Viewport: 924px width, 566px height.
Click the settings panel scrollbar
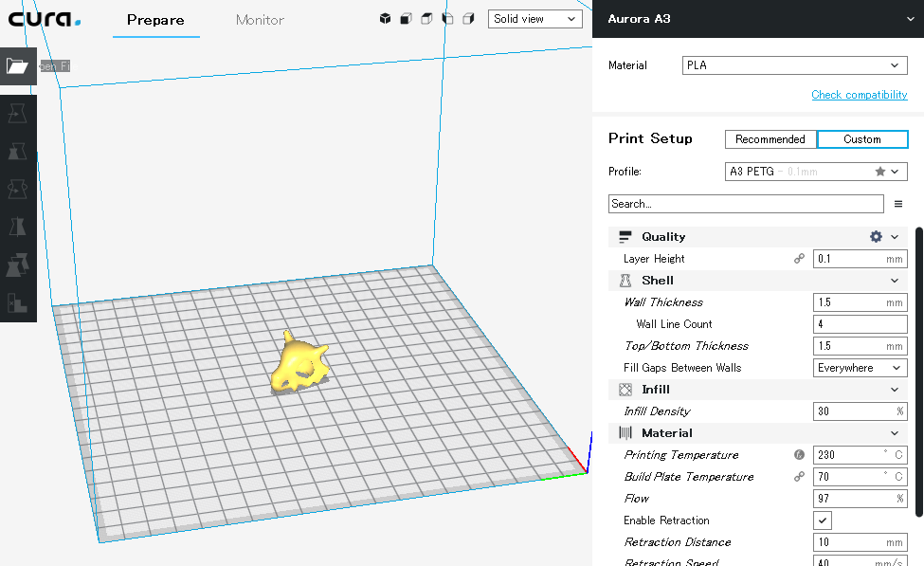pos(919,372)
